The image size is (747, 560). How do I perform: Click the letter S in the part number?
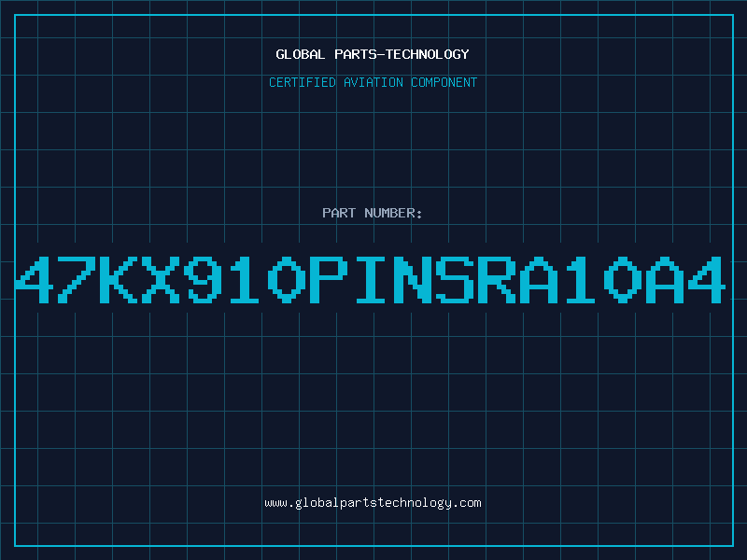(x=455, y=279)
